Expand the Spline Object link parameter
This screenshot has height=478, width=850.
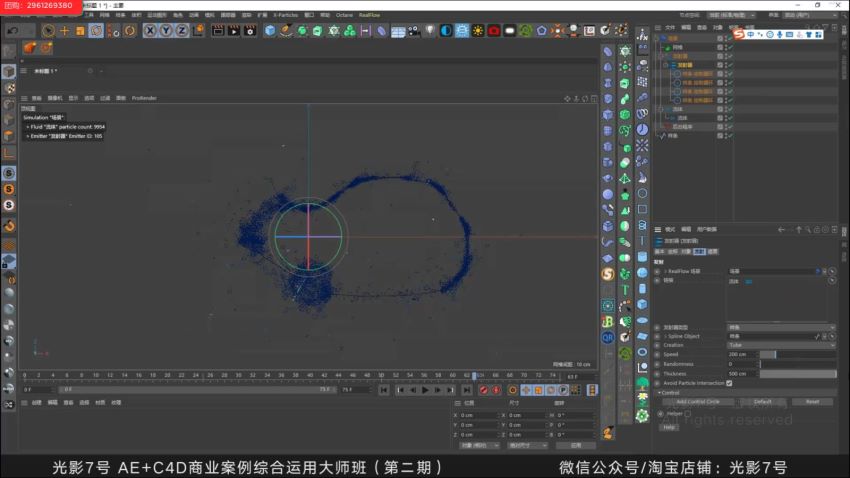666,336
